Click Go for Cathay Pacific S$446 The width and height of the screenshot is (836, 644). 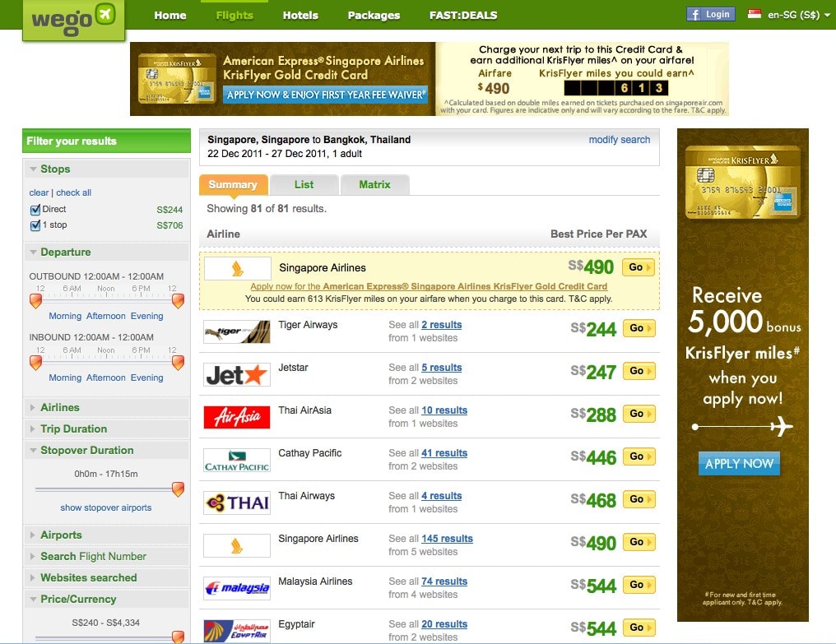pos(639,456)
